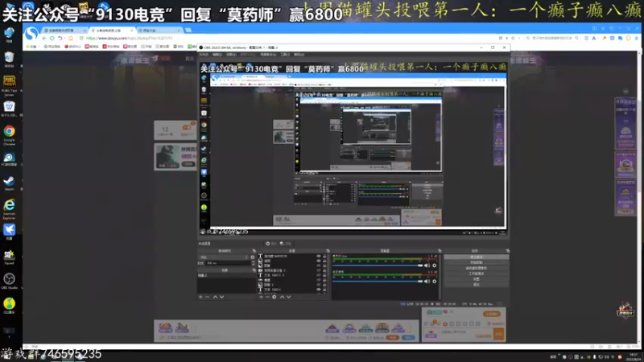Click the browser back arrow
The image size is (644, 362).
(x=44, y=38)
